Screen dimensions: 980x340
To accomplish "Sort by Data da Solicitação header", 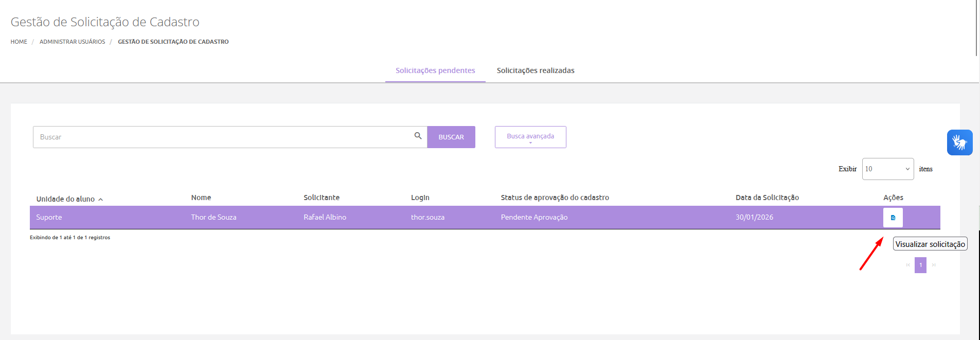I will tap(767, 198).
